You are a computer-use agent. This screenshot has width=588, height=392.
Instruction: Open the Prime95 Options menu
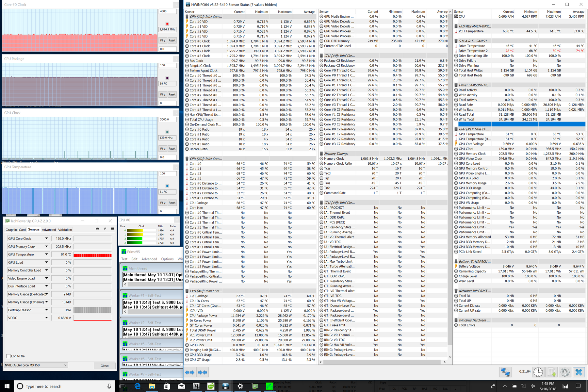coord(167,259)
